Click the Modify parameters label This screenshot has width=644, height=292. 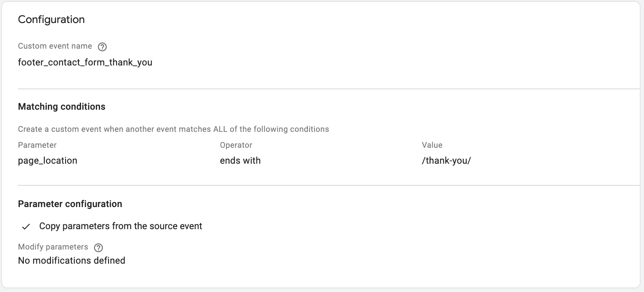tap(53, 247)
